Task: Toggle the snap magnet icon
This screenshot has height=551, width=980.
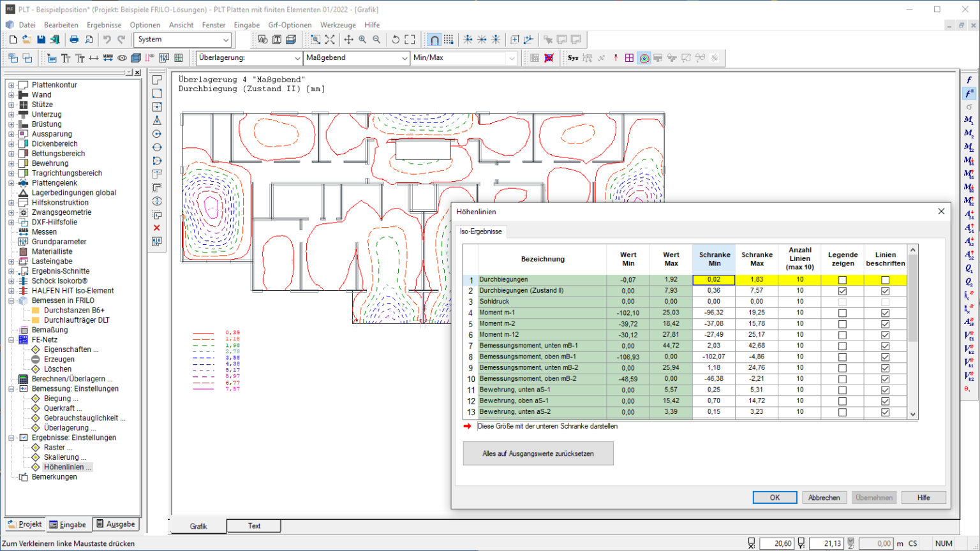Action: tap(434, 40)
